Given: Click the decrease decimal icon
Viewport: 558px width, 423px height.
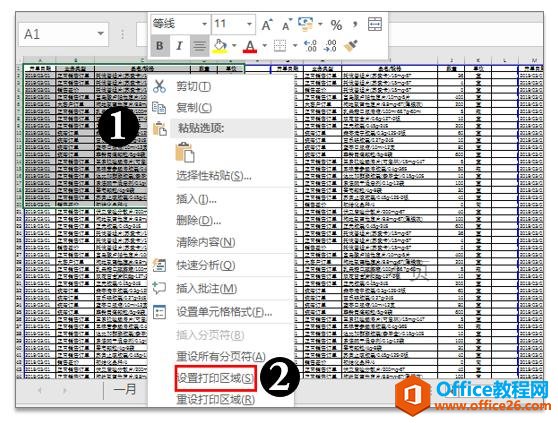Looking at the screenshot, I should click(330, 46).
